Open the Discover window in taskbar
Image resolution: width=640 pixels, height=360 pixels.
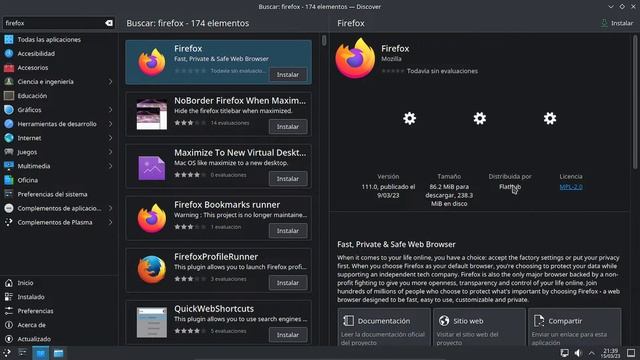pos(40,353)
